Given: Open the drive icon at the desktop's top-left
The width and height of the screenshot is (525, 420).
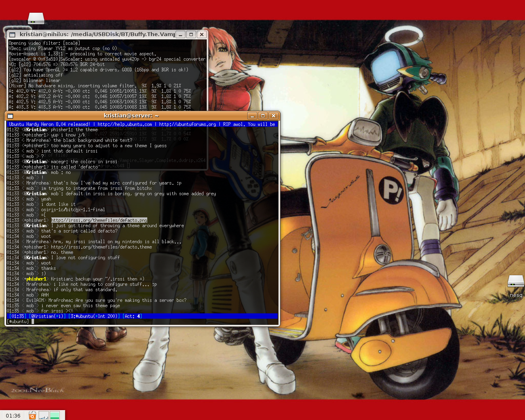Looking at the screenshot, I should click(36, 18).
